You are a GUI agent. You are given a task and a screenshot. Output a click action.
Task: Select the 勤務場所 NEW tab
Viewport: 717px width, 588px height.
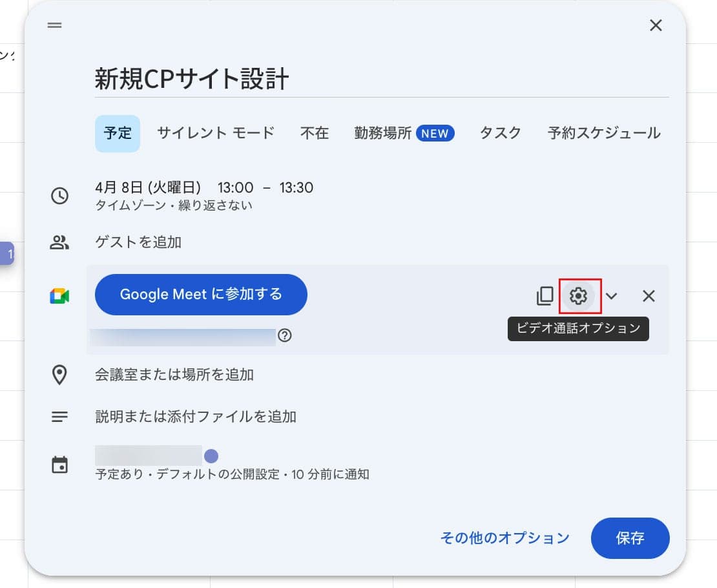point(404,133)
